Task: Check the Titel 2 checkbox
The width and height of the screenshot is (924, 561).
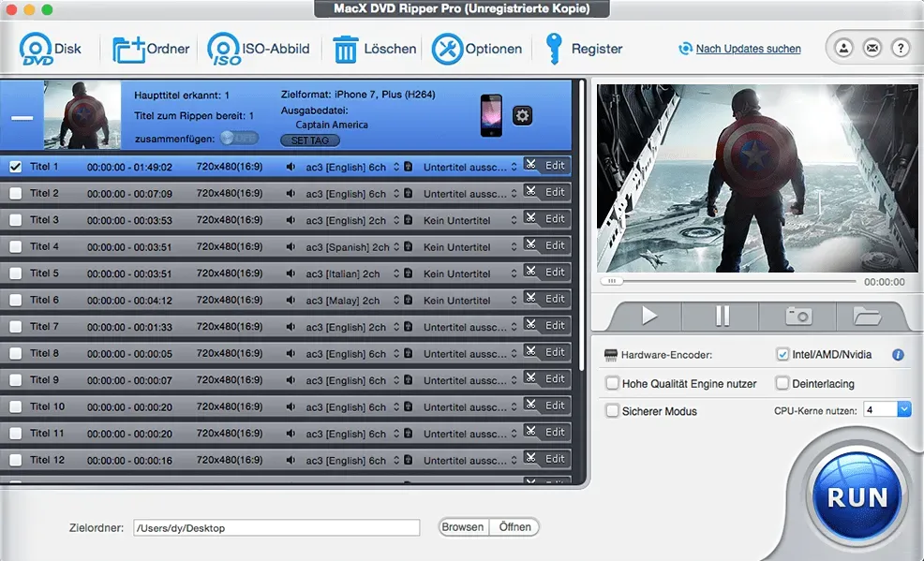Action: (x=15, y=193)
